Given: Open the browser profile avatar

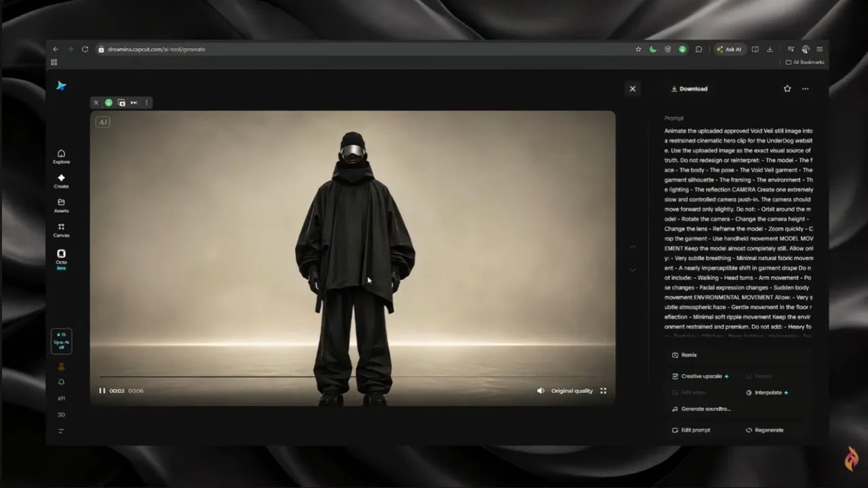Looking at the screenshot, I should (806, 49).
